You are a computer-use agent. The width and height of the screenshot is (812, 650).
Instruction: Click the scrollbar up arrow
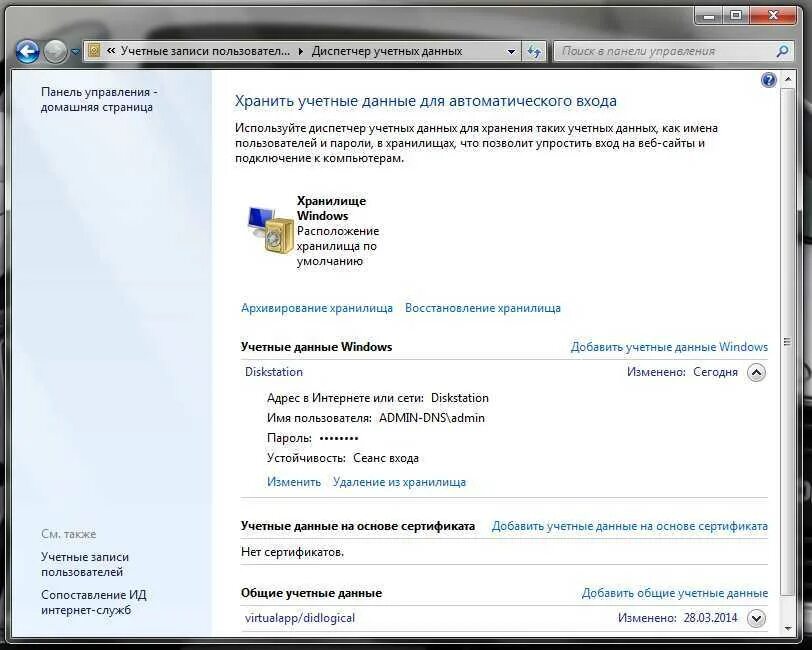click(788, 79)
